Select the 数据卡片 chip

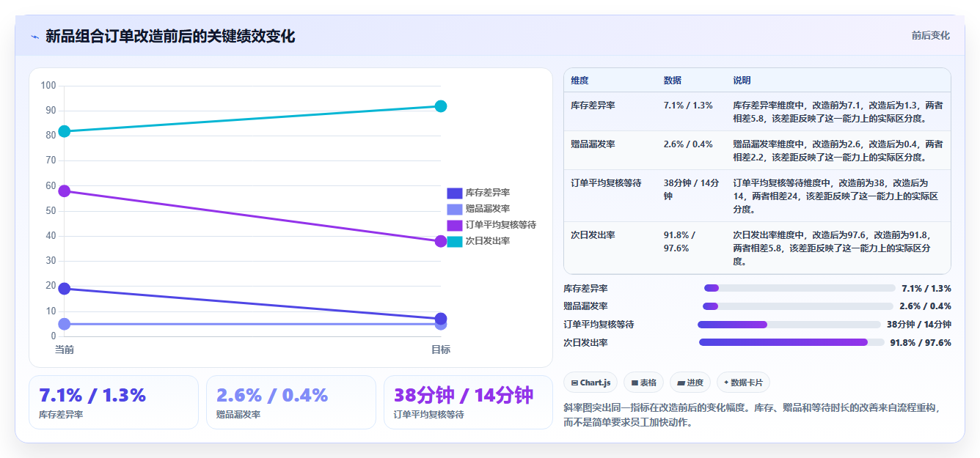tap(743, 383)
